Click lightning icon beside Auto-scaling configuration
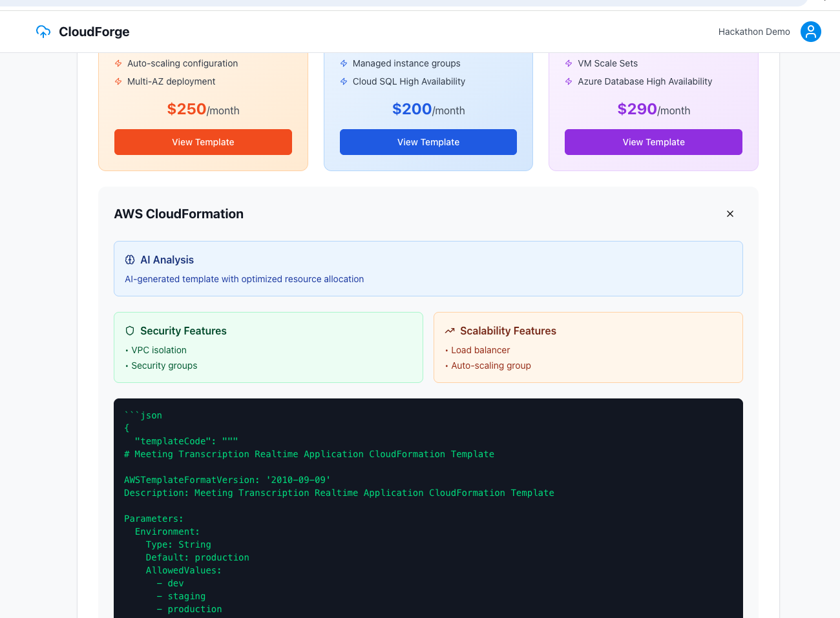 coord(118,63)
